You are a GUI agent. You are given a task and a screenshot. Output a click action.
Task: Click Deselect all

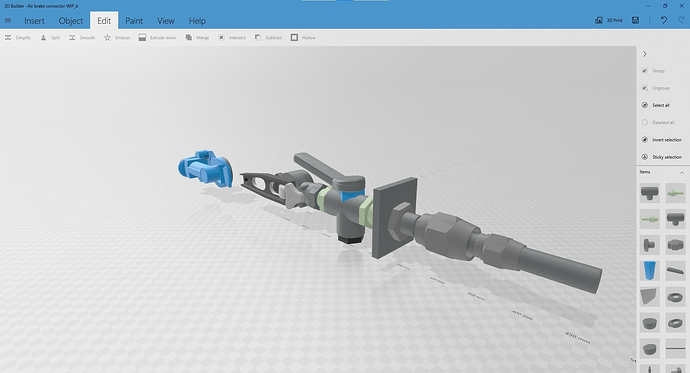coord(658,122)
